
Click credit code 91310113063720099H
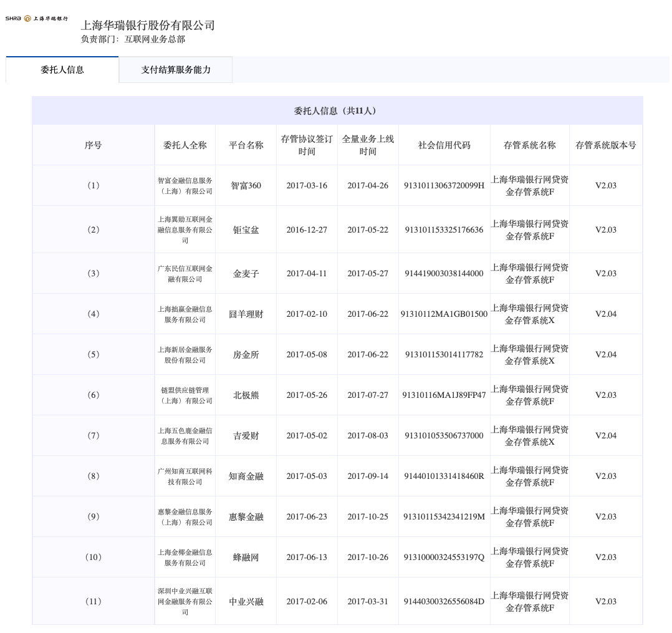(444, 185)
